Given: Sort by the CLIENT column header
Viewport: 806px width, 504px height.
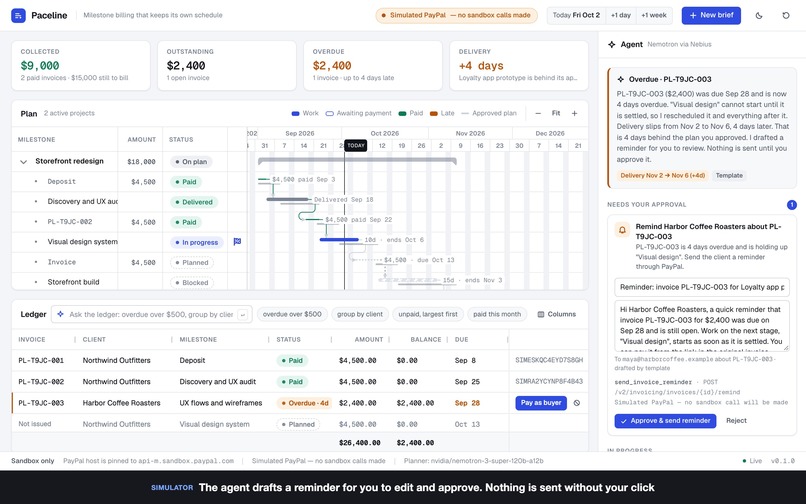Looking at the screenshot, I should [94, 339].
